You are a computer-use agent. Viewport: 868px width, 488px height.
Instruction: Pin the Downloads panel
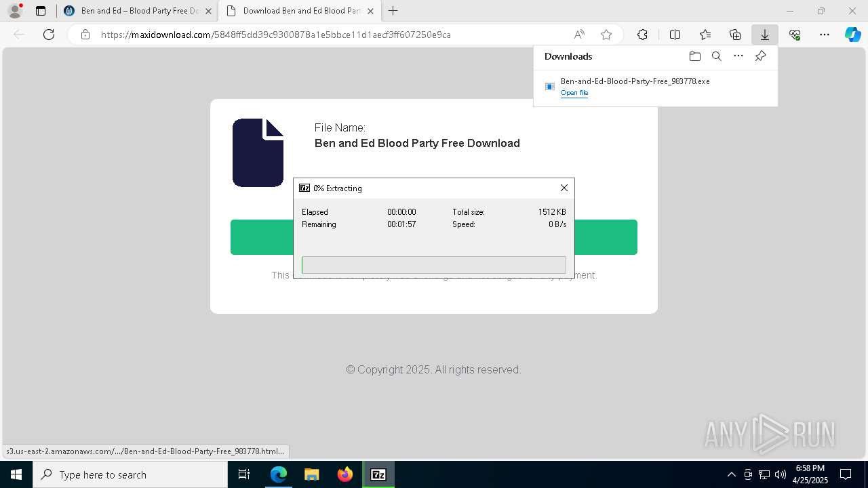(760, 56)
